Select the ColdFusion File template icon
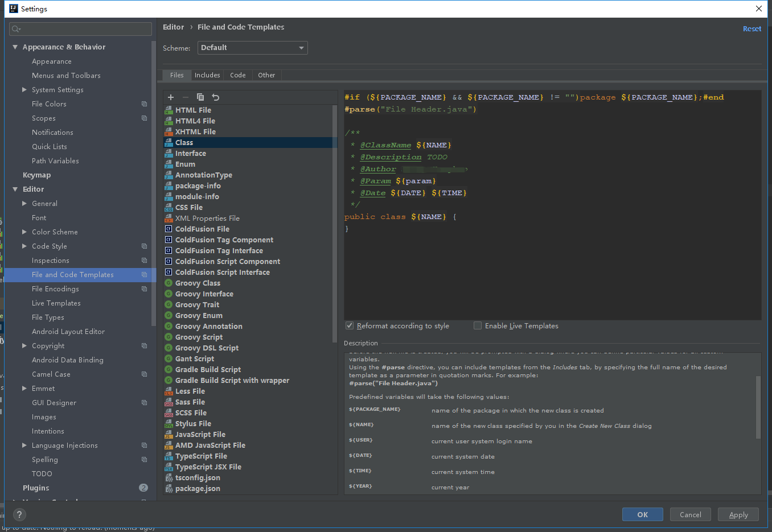772x532 pixels. tap(169, 229)
